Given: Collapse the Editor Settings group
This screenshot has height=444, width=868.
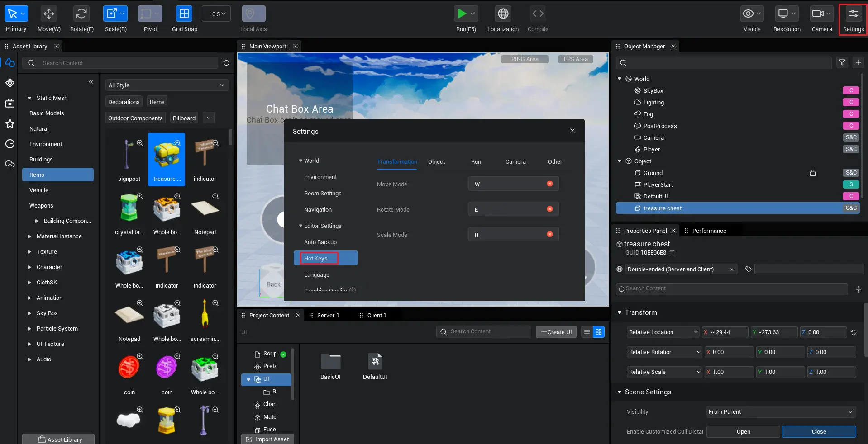Looking at the screenshot, I should tap(300, 226).
